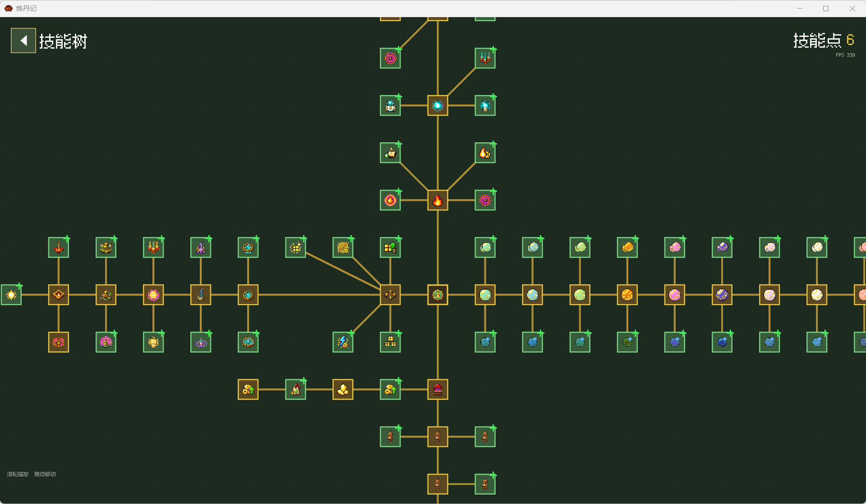Viewport: 866px width, 504px height.
Task: Unlock the sparkling stars skill node
Action: 295,247
